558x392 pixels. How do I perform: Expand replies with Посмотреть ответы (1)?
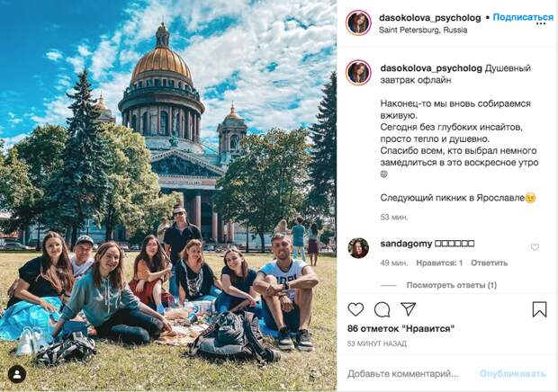(452, 285)
